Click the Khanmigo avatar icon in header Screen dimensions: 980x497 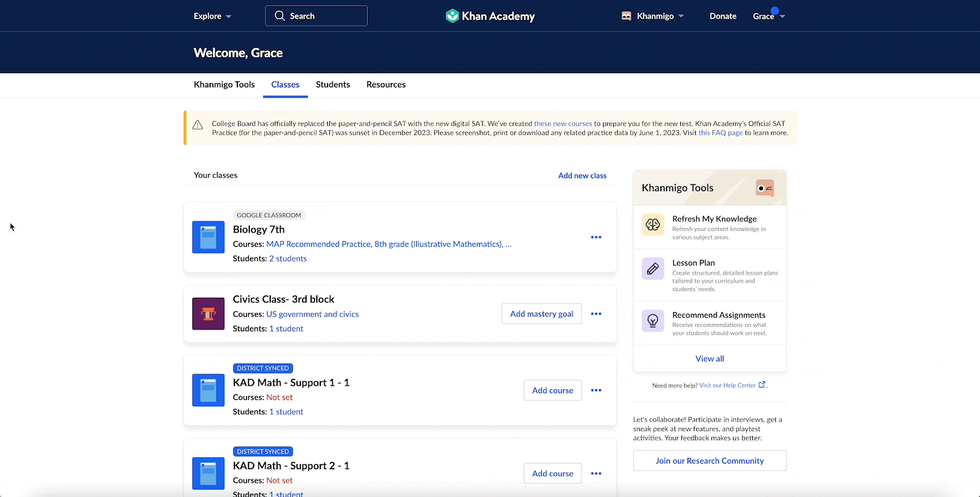[626, 16]
